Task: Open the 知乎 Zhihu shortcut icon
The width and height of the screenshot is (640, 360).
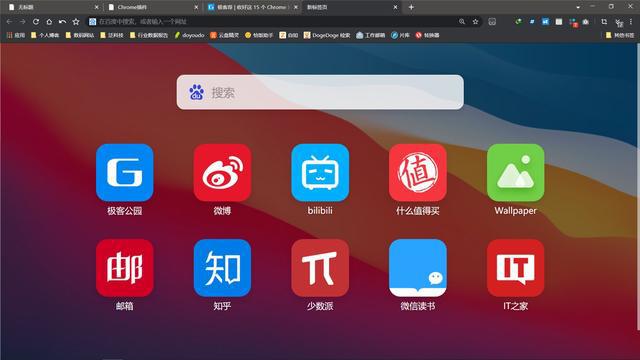Action: [222, 268]
